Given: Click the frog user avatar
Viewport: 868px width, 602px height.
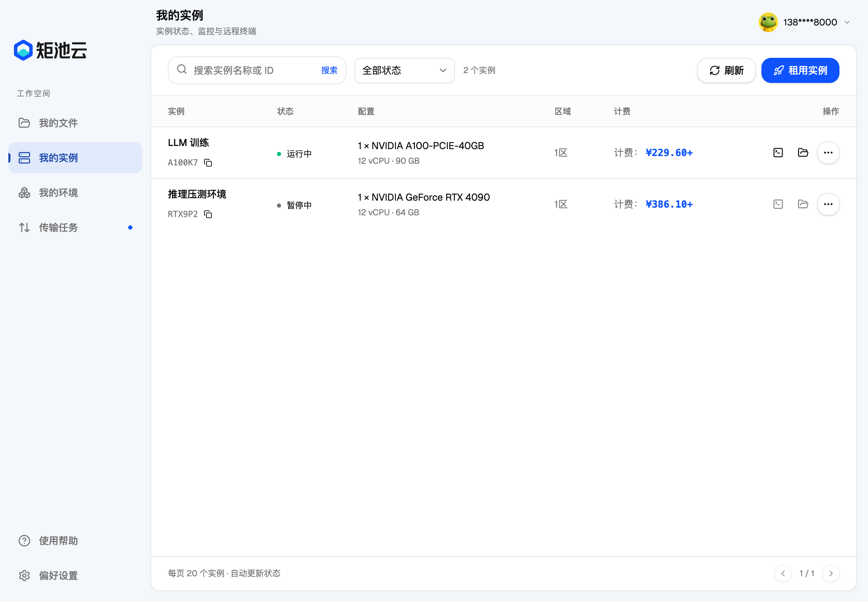Looking at the screenshot, I should 768,22.
